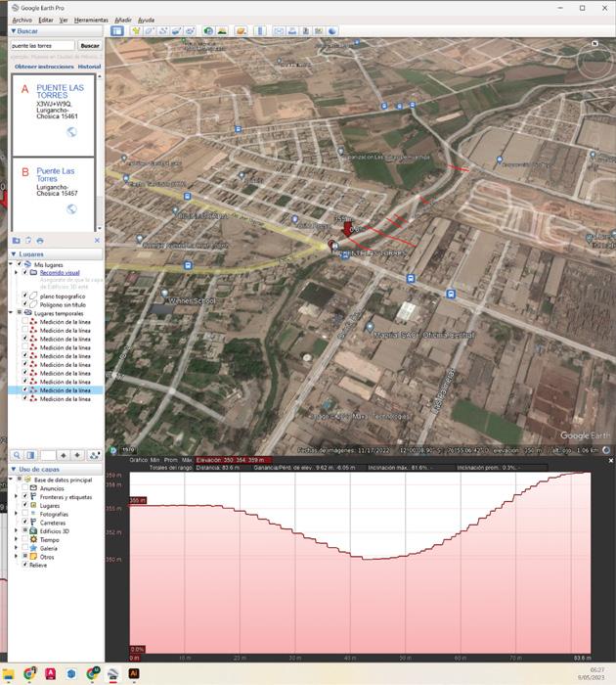The image size is (616, 685).
Task: Expand the Tiempo layer group
Action: 17,539
